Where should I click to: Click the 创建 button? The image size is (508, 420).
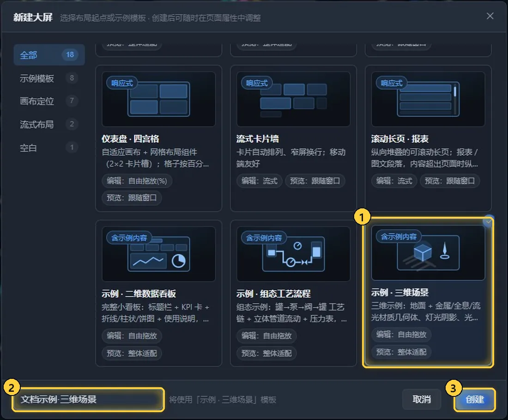(x=475, y=399)
